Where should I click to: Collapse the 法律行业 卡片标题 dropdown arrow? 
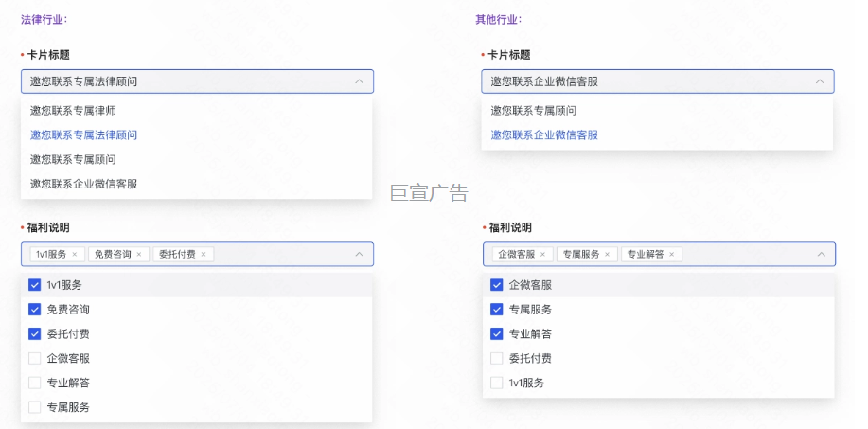click(360, 81)
